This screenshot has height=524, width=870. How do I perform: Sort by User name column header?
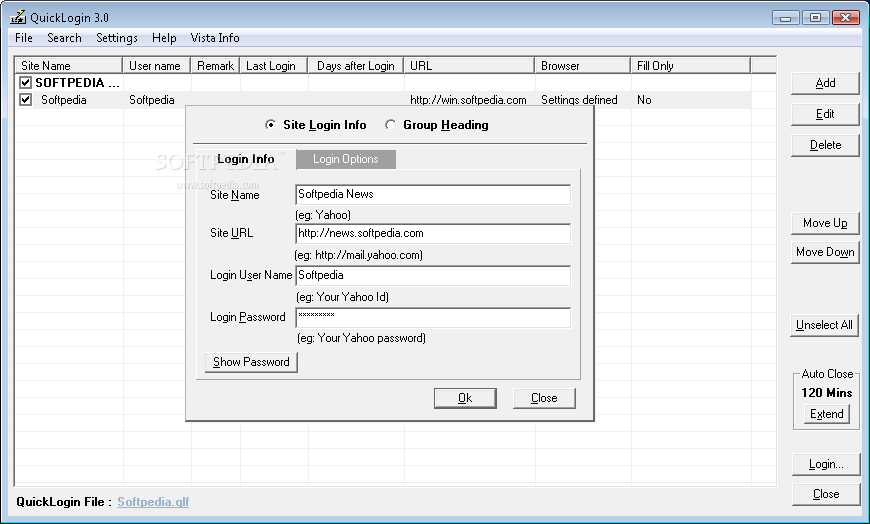156,66
